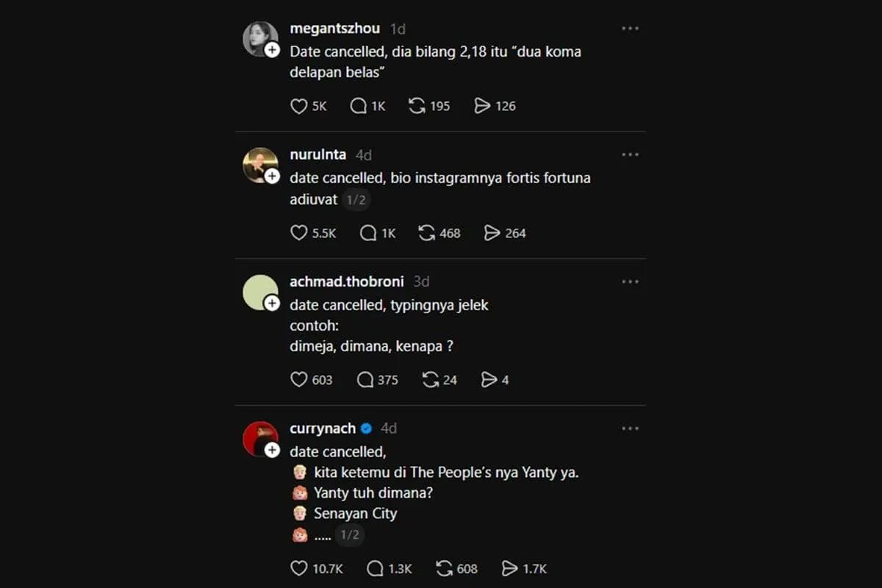Expand the 1/2 thread indicator on nurulnta post
Viewport: 882px width, 588px height.
tap(356, 199)
